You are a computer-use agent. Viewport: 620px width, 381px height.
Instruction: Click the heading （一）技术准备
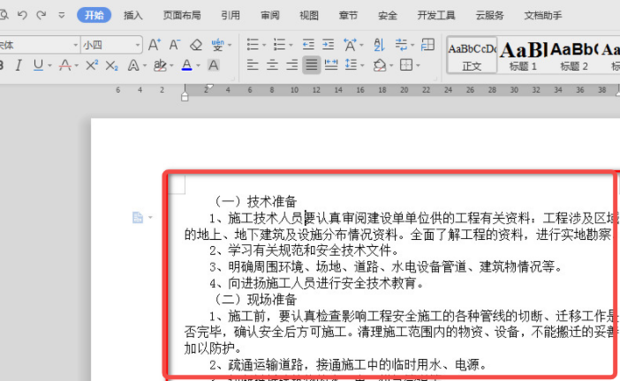[x=255, y=202]
